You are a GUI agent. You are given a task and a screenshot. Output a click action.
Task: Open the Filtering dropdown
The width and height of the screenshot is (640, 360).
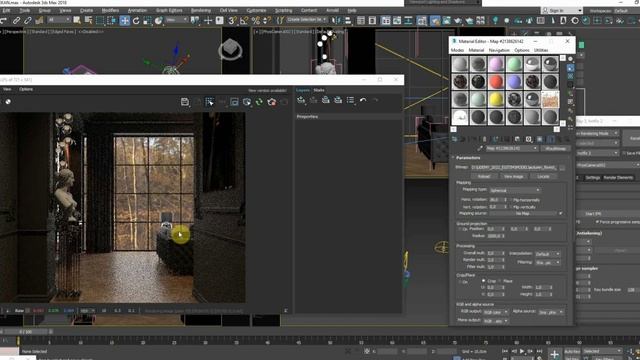point(547,262)
